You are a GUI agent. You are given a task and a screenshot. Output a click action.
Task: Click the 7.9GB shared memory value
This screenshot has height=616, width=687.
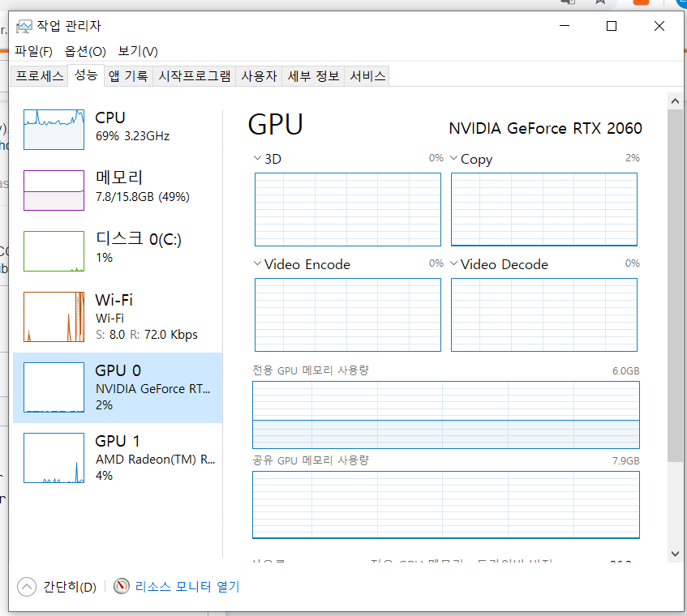pyautogui.click(x=625, y=461)
